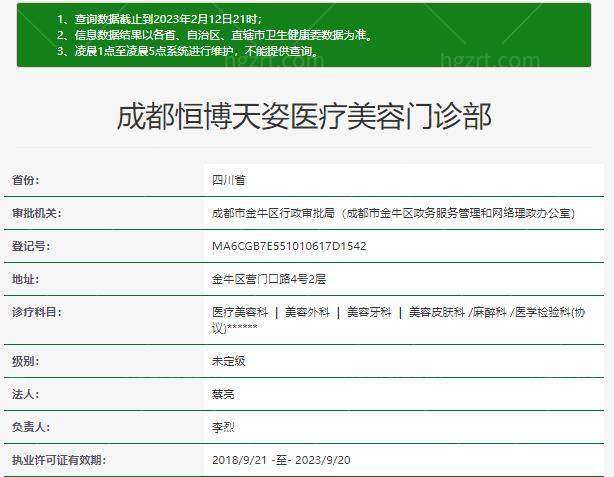Click 美容皮肤科 in the subjects list
The width and height of the screenshot is (614, 477).
[x=437, y=312]
